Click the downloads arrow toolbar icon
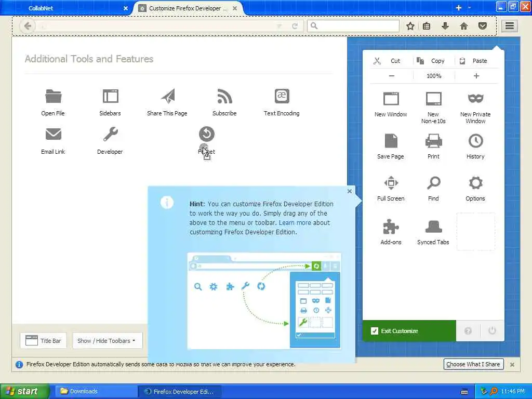This screenshot has height=399, width=532. pos(445,26)
